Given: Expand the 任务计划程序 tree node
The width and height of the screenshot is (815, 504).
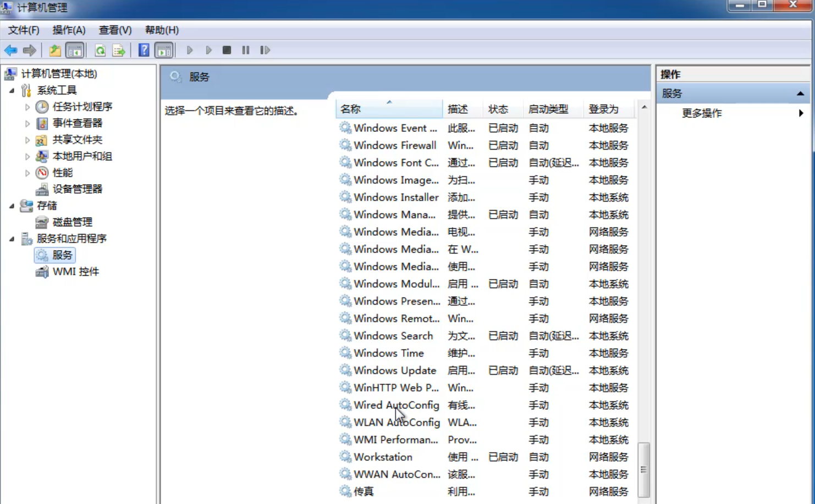Looking at the screenshot, I should 27,107.
